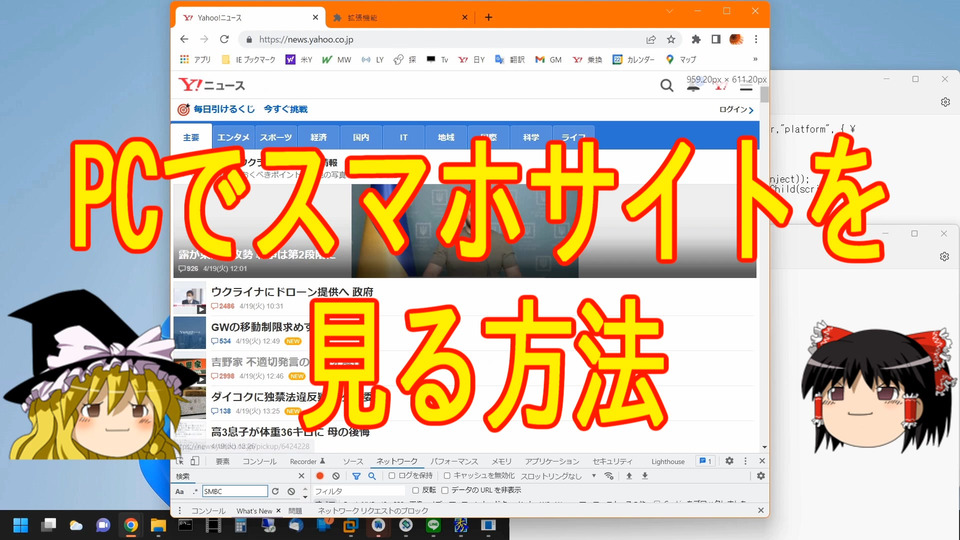Screen dimensions: 960x540
Task: Open the Chrome extensions puzzle icon
Action: (x=696, y=39)
